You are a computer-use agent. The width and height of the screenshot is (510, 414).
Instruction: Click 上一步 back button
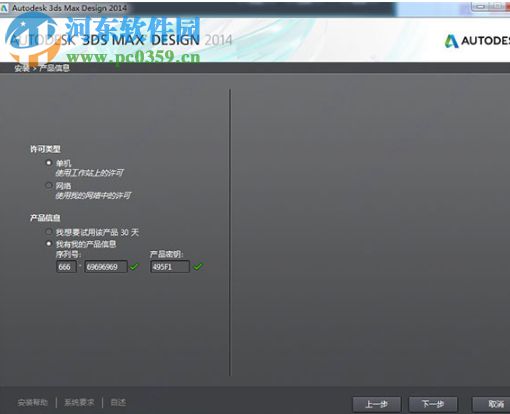coord(376,404)
